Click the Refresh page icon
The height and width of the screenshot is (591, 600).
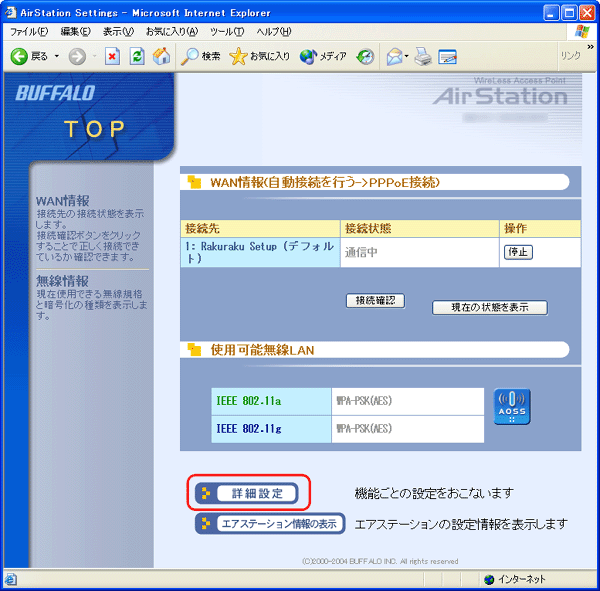click(137, 57)
